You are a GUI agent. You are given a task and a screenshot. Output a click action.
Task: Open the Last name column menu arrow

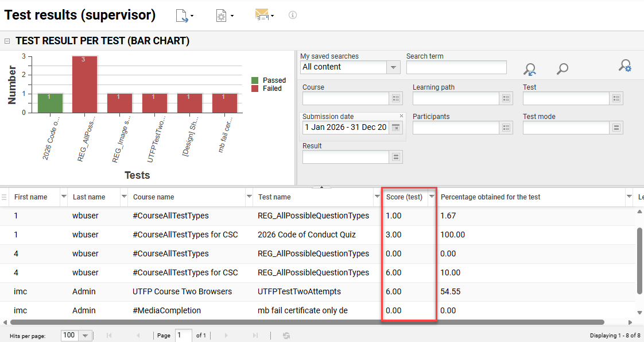point(124,197)
